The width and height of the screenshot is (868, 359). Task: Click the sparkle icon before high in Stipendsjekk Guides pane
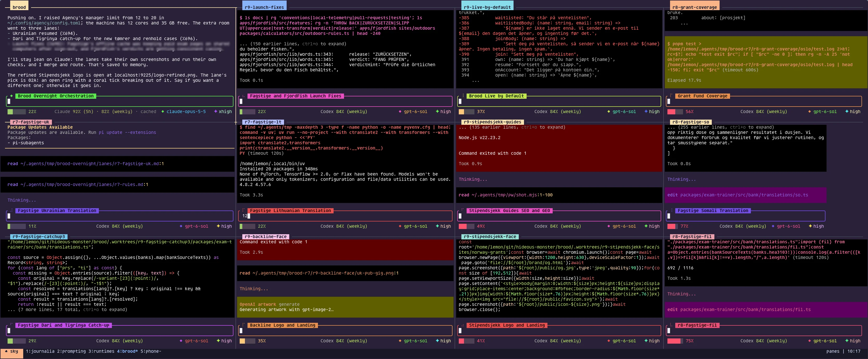click(646, 226)
